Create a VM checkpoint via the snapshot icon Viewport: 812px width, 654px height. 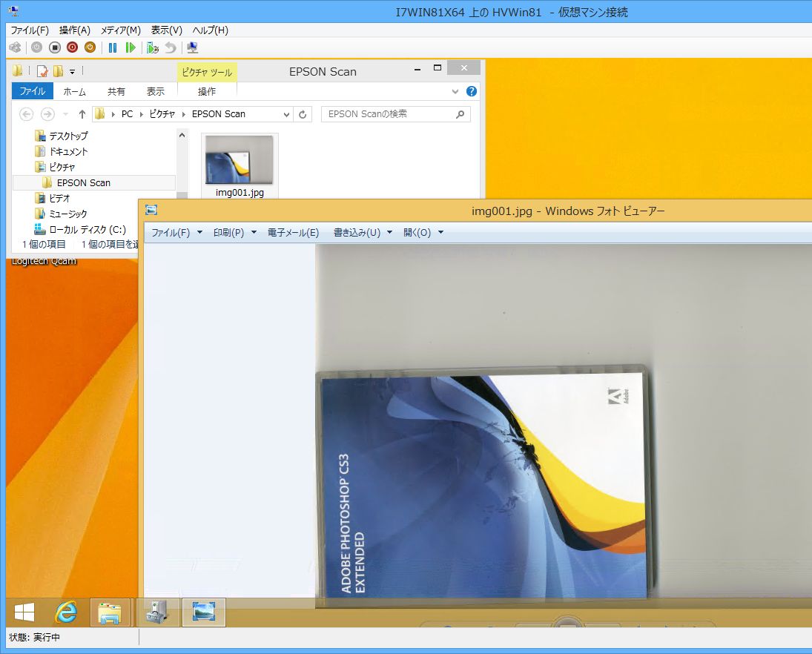click(x=152, y=47)
